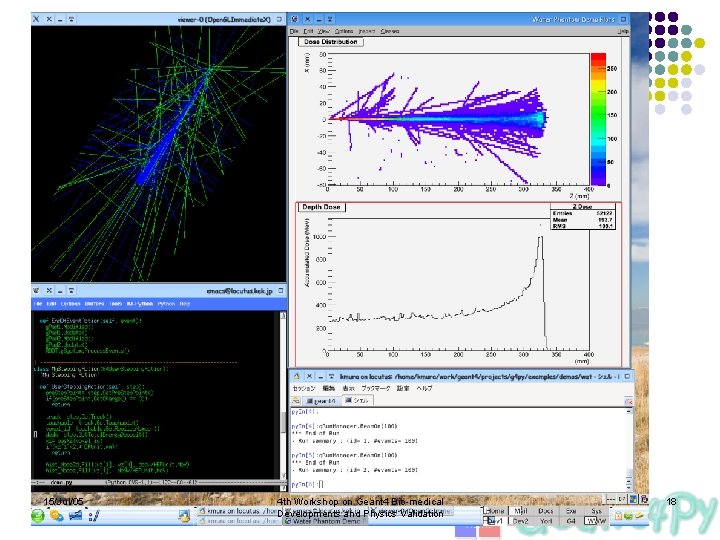Click the yellow pencil tray icon
The image size is (720, 540).
tap(639, 516)
